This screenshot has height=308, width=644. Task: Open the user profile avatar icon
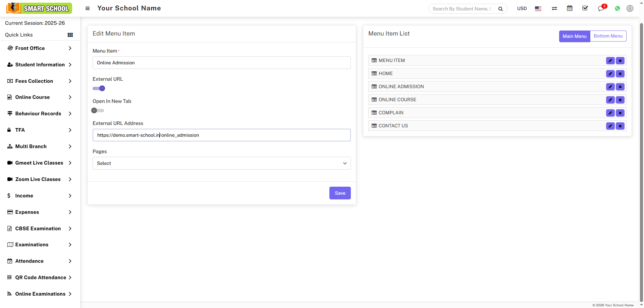click(630, 8)
